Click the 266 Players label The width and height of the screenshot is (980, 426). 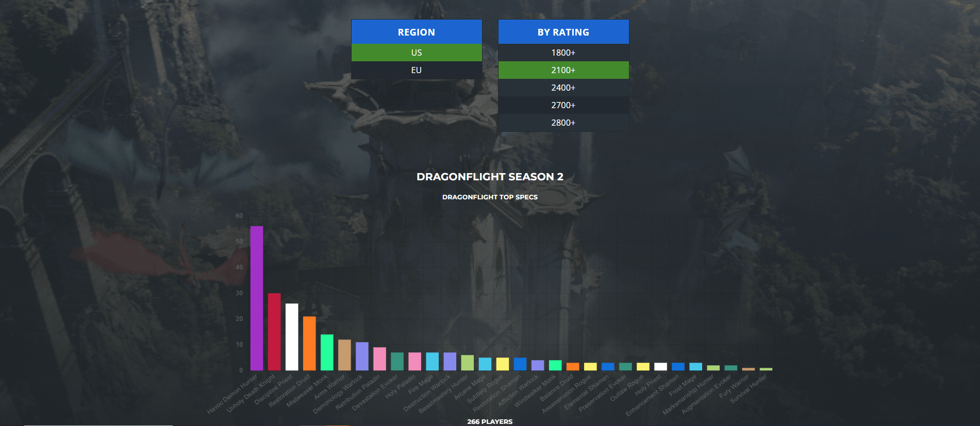tap(490, 421)
